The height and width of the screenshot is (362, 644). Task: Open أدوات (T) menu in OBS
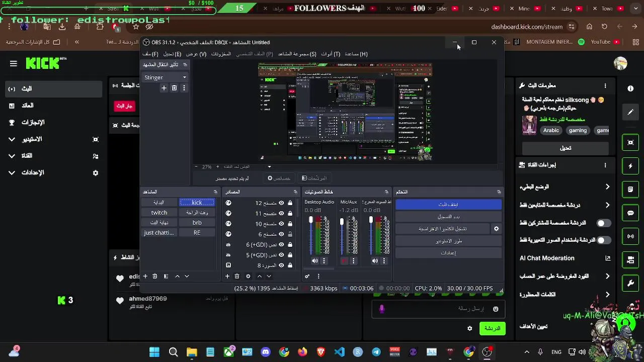(331, 54)
